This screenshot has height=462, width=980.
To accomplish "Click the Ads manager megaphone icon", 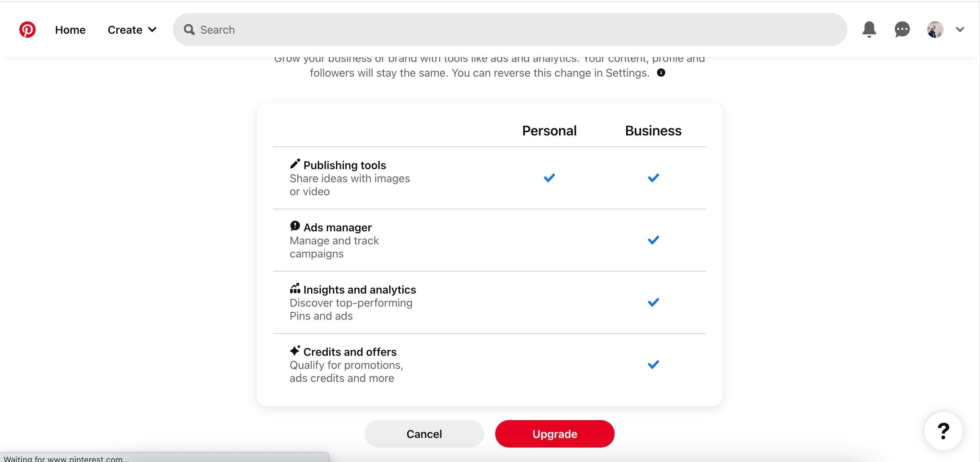I will [295, 226].
